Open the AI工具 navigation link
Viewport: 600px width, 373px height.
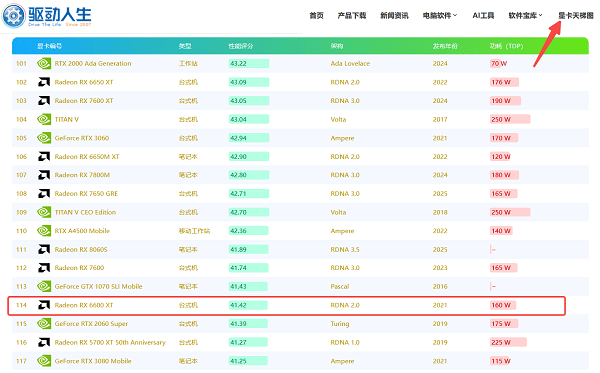pyautogui.click(x=483, y=16)
